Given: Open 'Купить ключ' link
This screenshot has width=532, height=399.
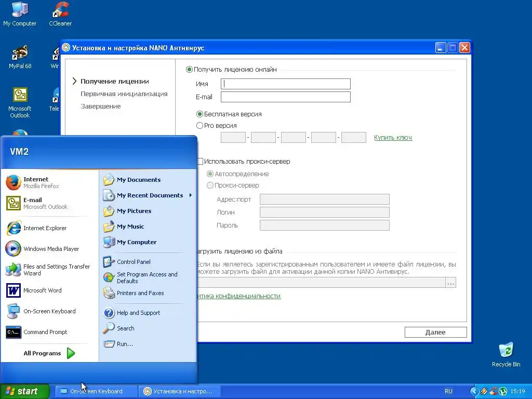Looking at the screenshot, I should tap(393, 137).
